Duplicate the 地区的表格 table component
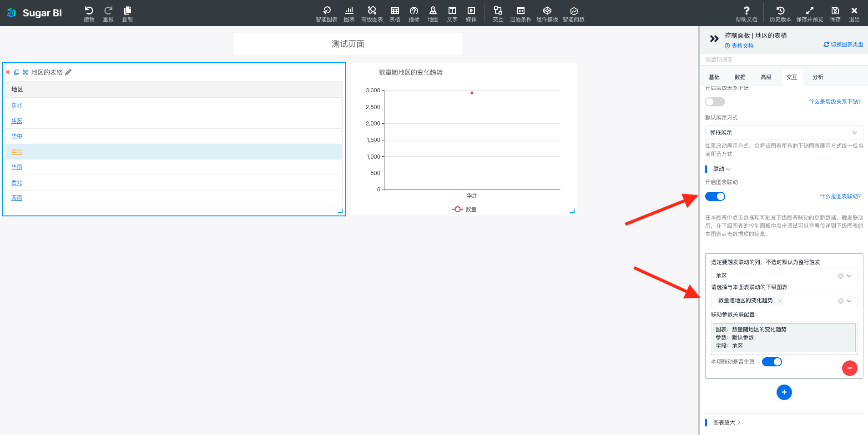Image resolution: width=868 pixels, height=435 pixels. click(16, 72)
